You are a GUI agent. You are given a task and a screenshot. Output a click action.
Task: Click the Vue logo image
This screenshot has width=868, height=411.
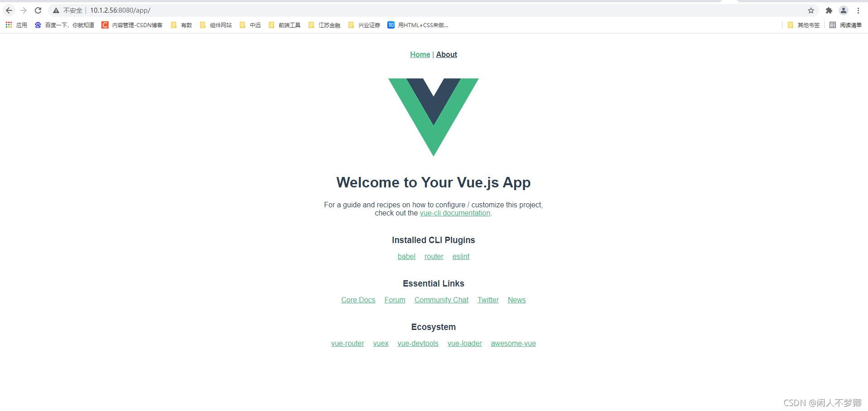coord(434,117)
